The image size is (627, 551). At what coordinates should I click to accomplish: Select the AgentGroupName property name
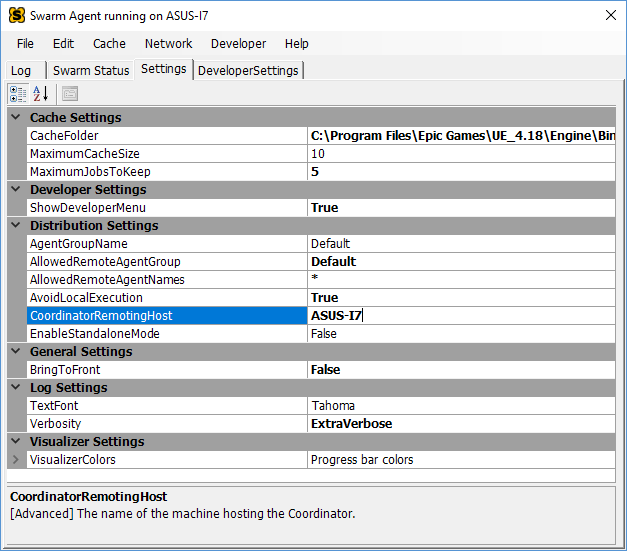pos(167,244)
